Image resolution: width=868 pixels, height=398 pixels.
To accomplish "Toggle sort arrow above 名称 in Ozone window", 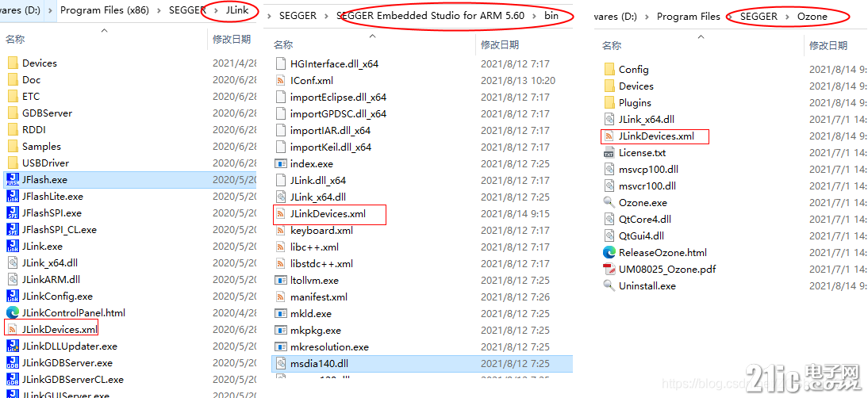I will coord(701,36).
